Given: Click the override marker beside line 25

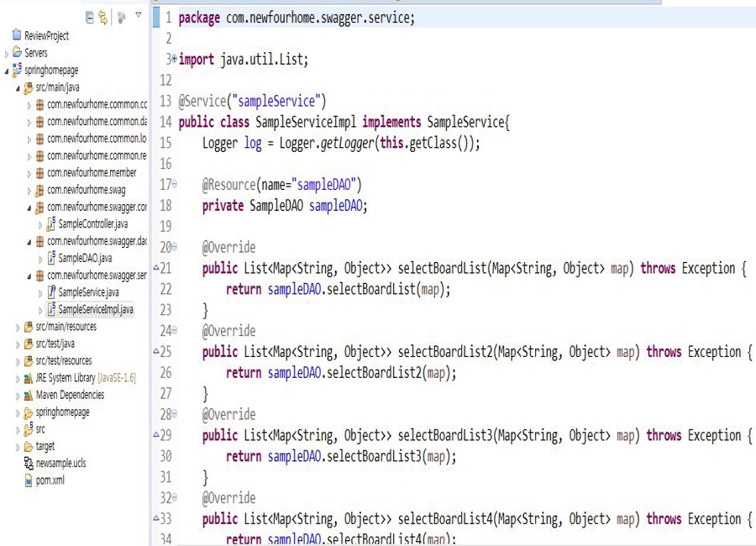Looking at the screenshot, I should (x=156, y=350).
